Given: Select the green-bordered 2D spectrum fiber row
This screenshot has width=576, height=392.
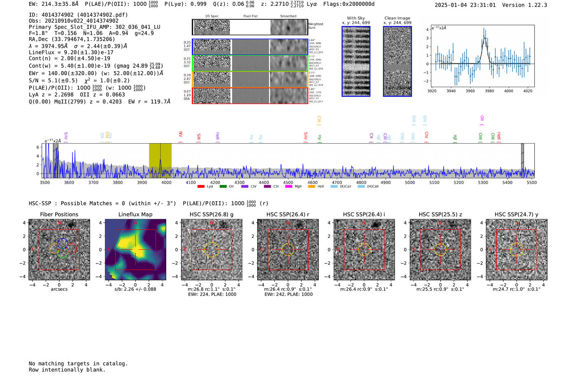Looking at the screenshot, I should tap(250, 63).
